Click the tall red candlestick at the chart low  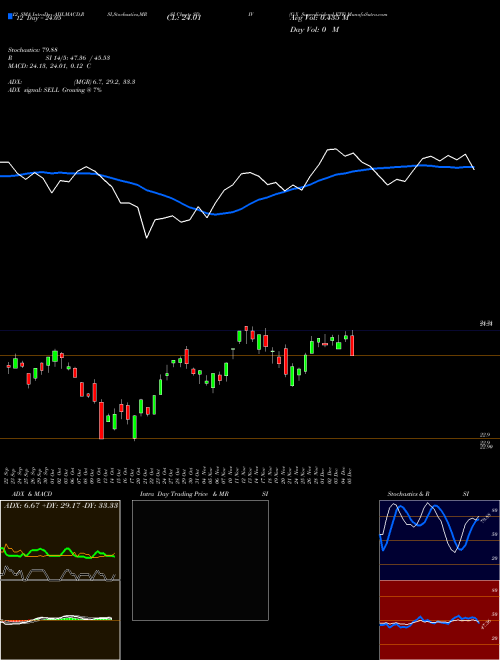tap(101, 420)
